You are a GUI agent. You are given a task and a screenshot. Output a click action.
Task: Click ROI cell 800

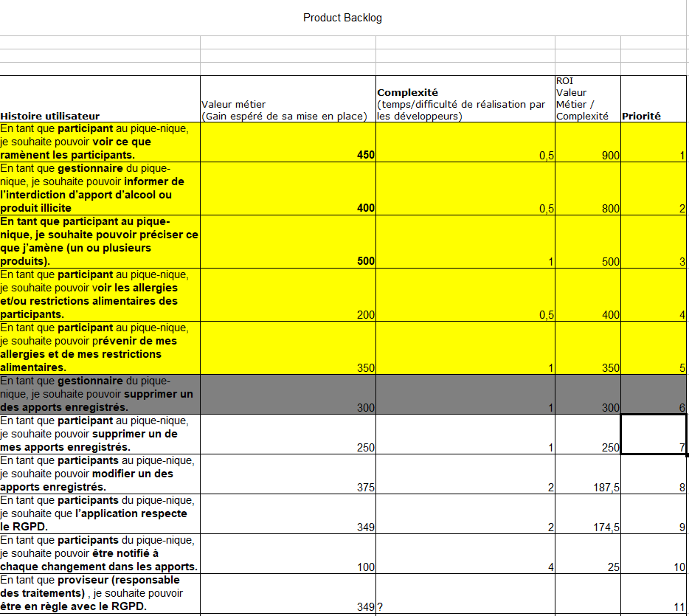(588, 189)
